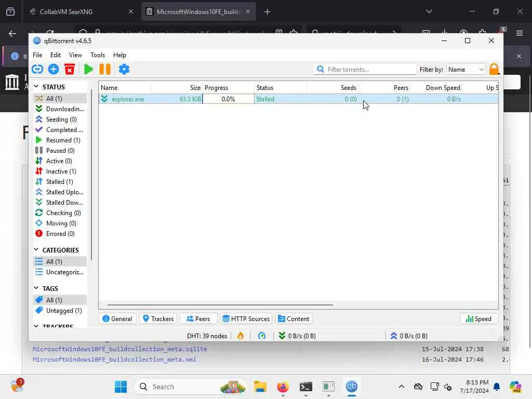Sort torrents by the Status column

point(280,87)
